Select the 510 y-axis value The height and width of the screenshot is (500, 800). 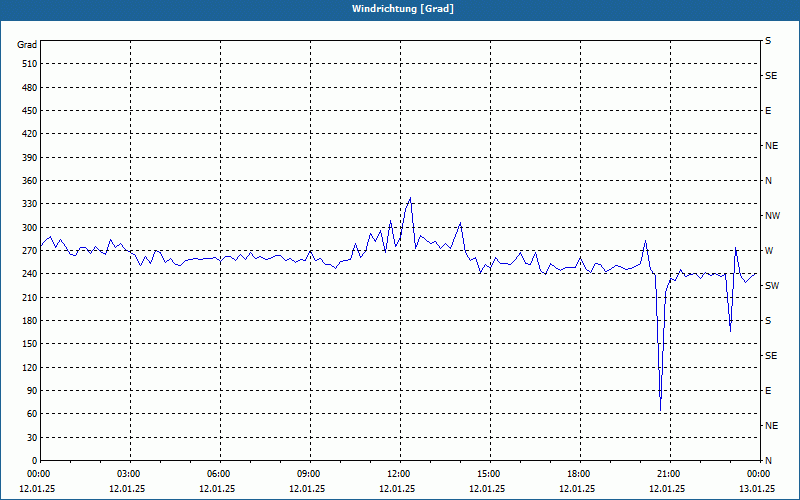click(30, 64)
